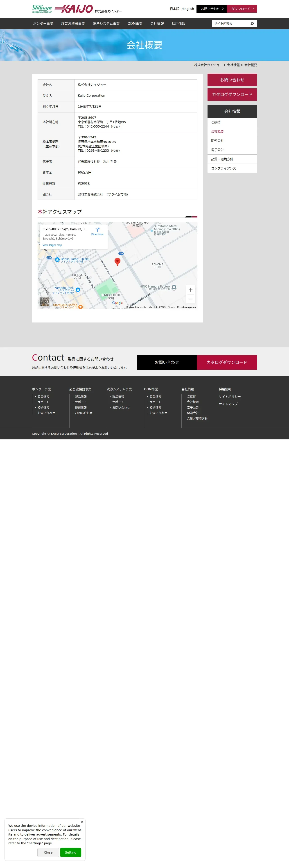Click HINO Hamura Factory map marker
Image resolution: width=289 pixels, height=868 pixels.
[x=174, y=288]
